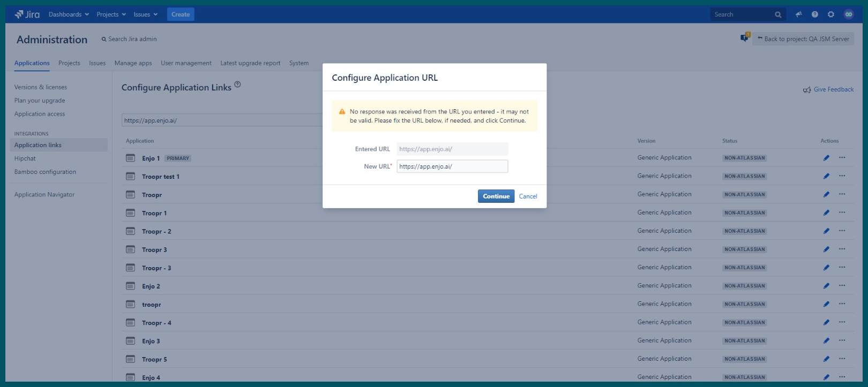
Task: Open Application access in sidebar
Action: [40, 114]
